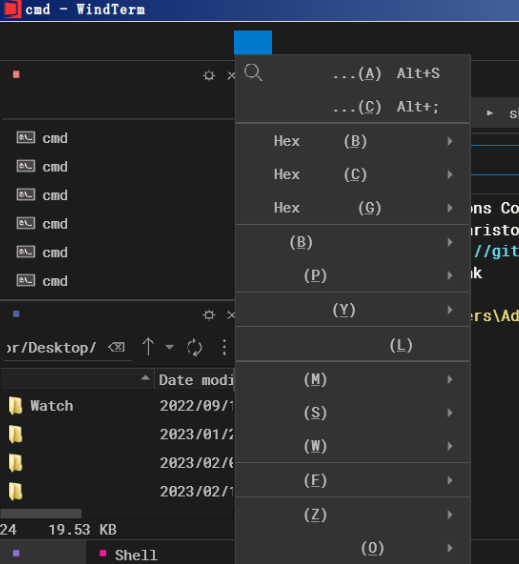Switch to the Shell bottom tab

(129, 555)
